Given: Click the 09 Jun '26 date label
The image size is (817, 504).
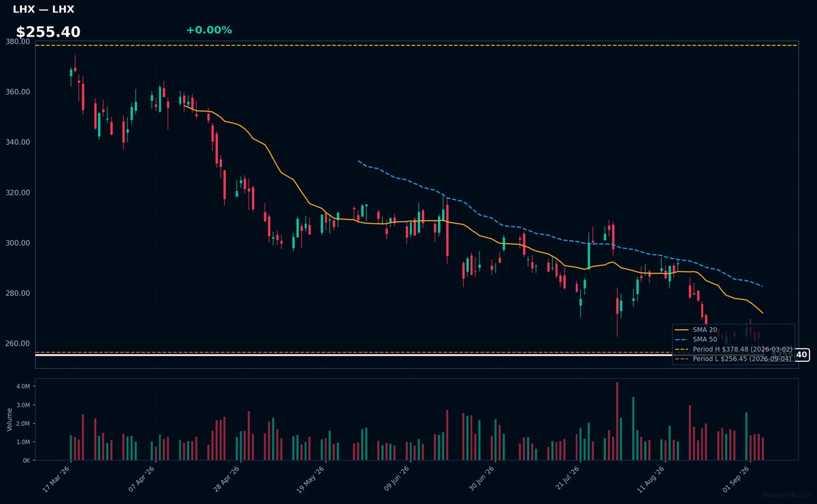Looking at the screenshot, I should 396,478.
